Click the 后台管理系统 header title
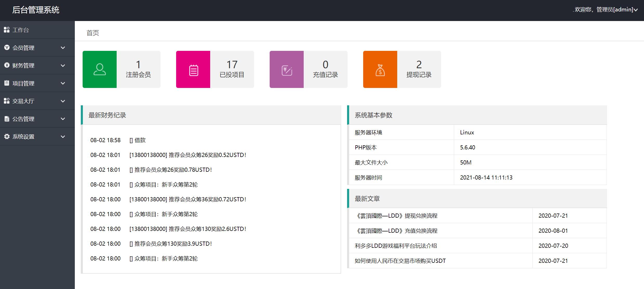 (x=36, y=10)
